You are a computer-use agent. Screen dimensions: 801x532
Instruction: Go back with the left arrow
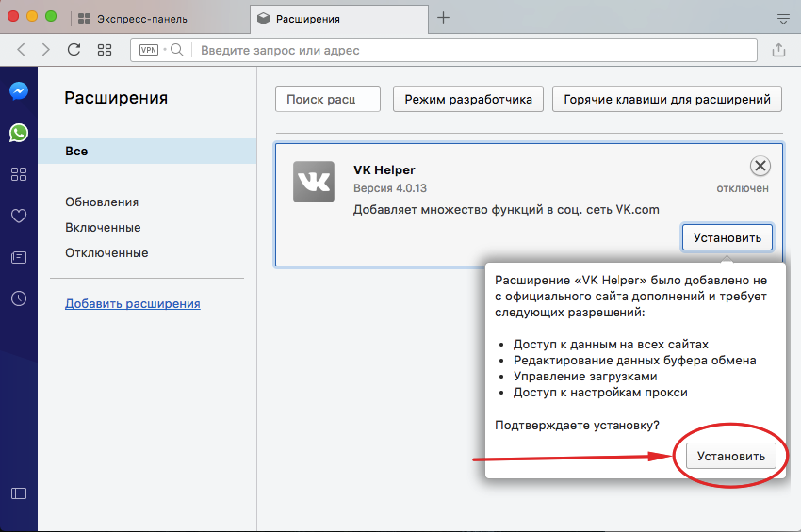coord(21,50)
